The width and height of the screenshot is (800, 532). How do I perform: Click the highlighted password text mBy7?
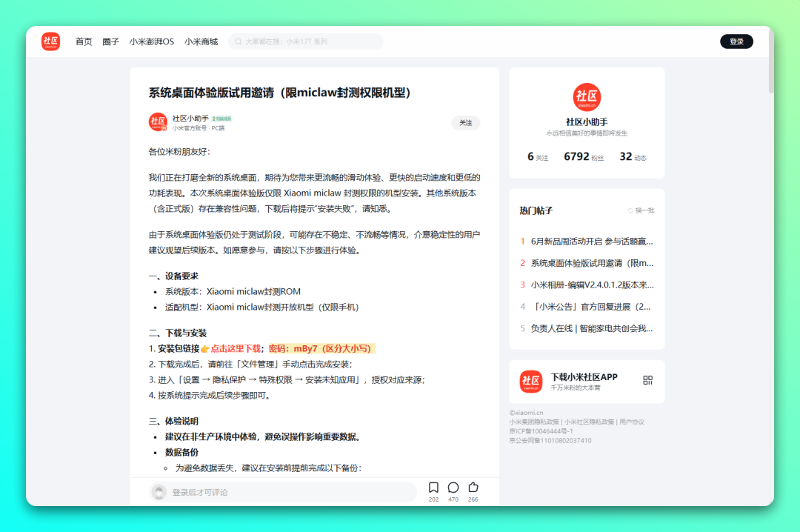click(321, 349)
